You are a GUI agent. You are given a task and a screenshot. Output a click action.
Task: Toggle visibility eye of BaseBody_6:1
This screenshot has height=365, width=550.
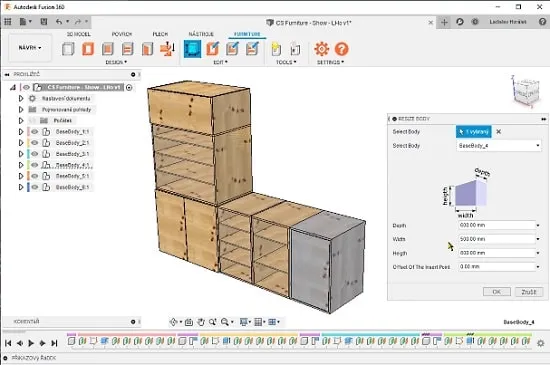click(x=34, y=187)
